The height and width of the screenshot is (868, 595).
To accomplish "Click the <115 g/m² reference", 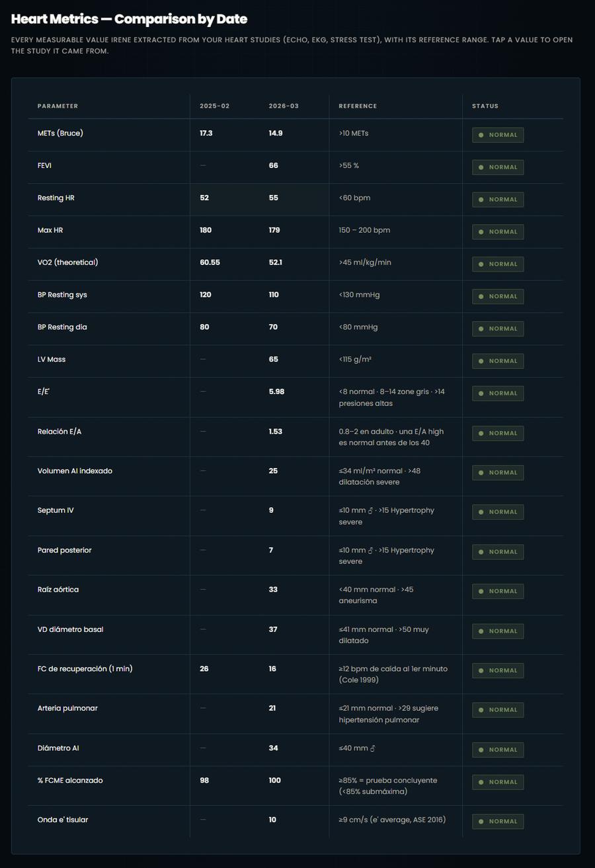I will (355, 360).
